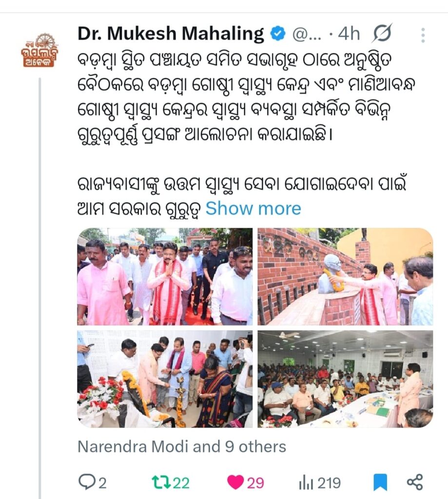Viewport: 448px width, 499px height.
Task: Tap the Grok slashed-circle icon
Action: (x=381, y=33)
